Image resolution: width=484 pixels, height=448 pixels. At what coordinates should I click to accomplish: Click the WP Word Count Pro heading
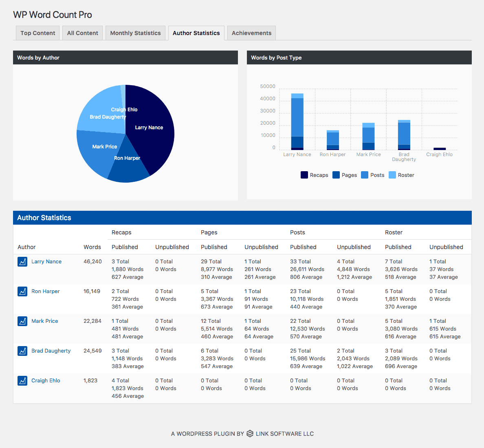[x=53, y=15]
